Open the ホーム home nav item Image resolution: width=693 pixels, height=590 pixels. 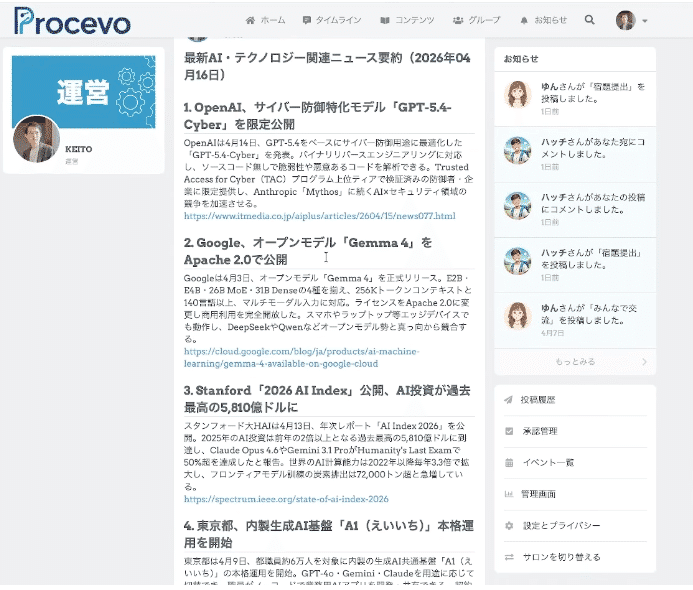266,20
